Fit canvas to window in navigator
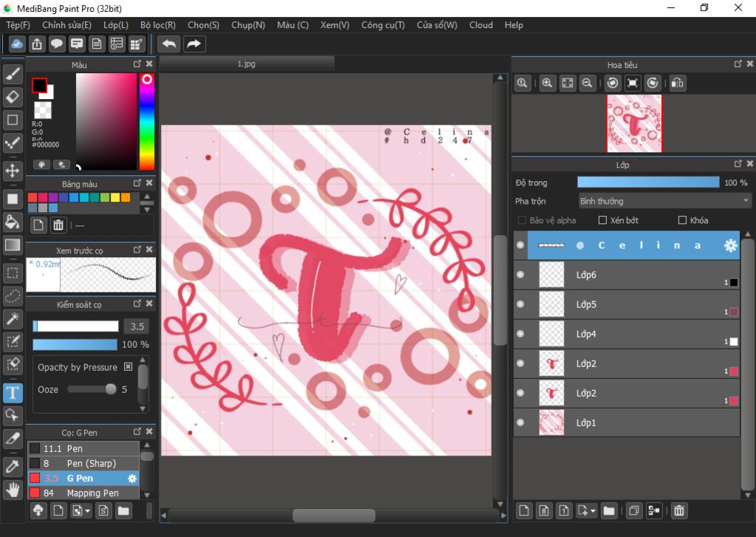 pos(568,83)
